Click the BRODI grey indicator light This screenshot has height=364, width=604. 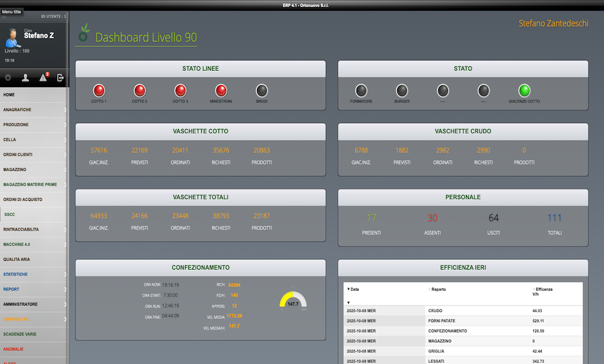point(262,91)
